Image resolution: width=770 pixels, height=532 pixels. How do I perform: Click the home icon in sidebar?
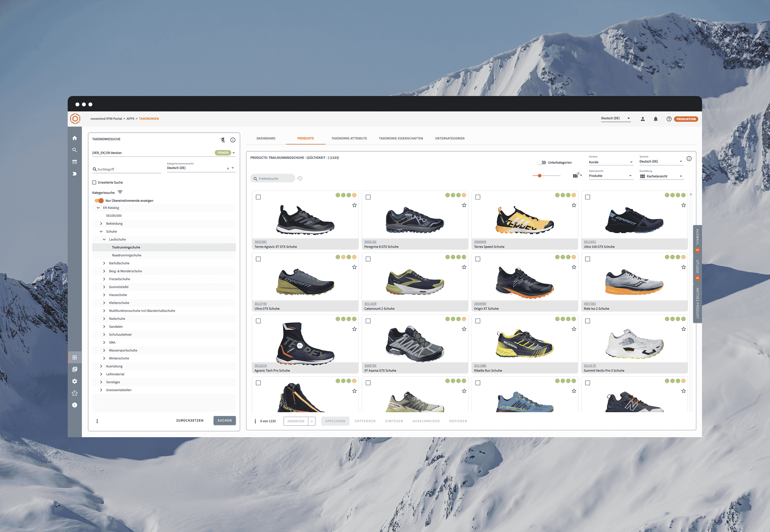(x=74, y=138)
